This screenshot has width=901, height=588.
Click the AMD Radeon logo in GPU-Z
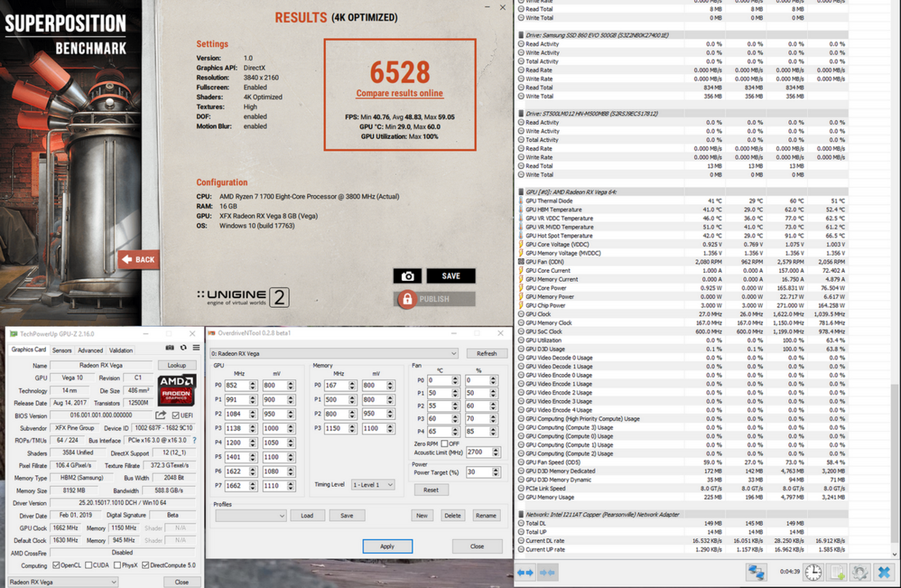coord(176,390)
